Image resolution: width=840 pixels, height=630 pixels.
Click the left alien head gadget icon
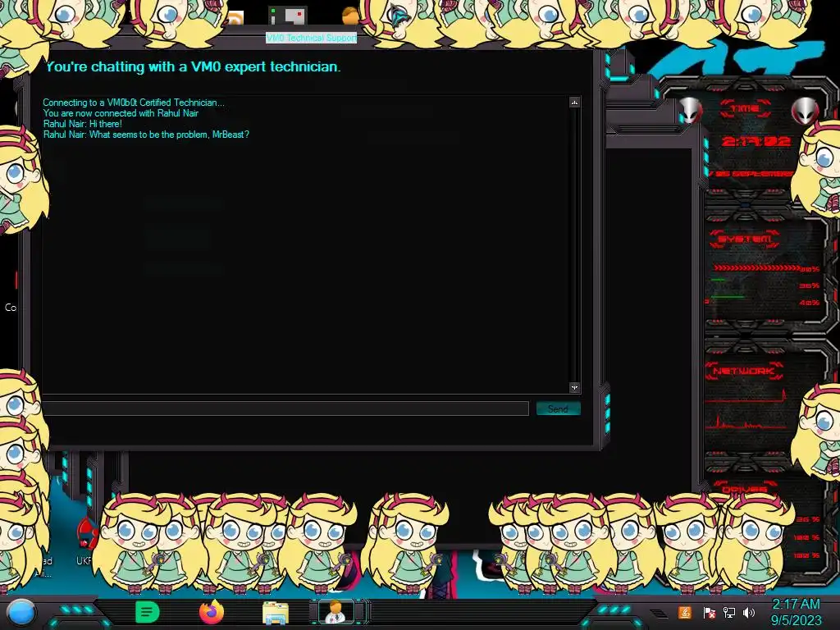point(690,111)
